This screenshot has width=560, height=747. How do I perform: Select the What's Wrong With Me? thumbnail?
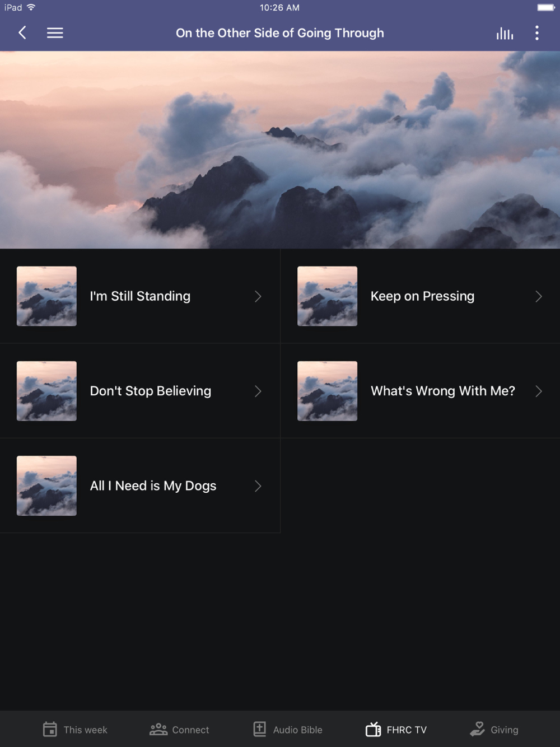coord(327,391)
